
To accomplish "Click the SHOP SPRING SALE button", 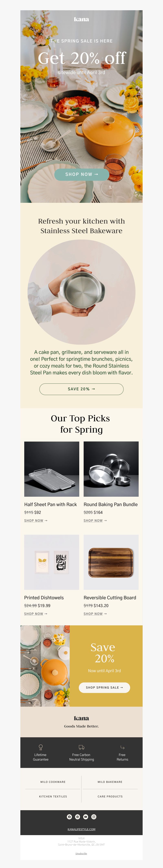I will point(104,687).
